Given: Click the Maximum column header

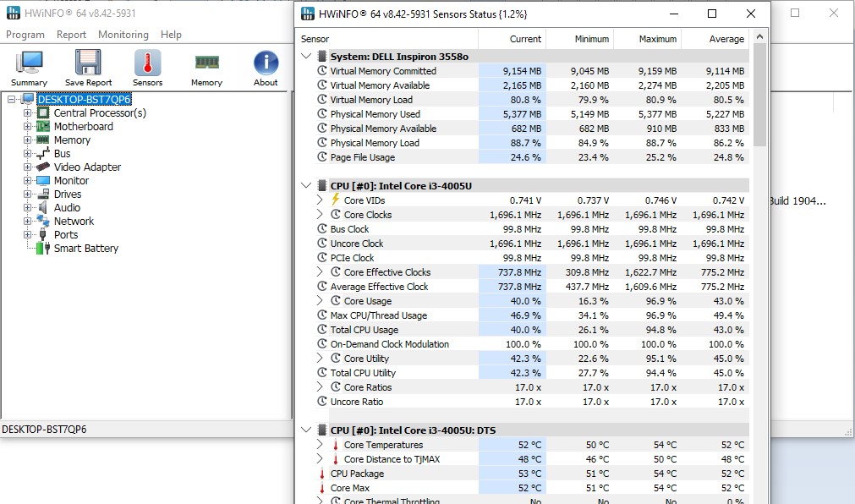Looking at the screenshot, I should (647, 39).
